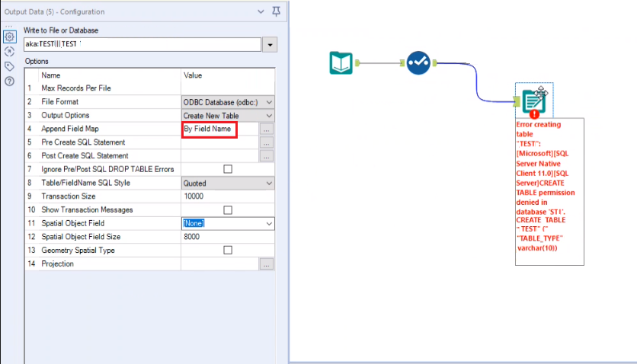Image resolution: width=637 pixels, height=364 pixels.
Task: Click ellipsis button for Post Create SQL Statement
Action: pos(267,156)
